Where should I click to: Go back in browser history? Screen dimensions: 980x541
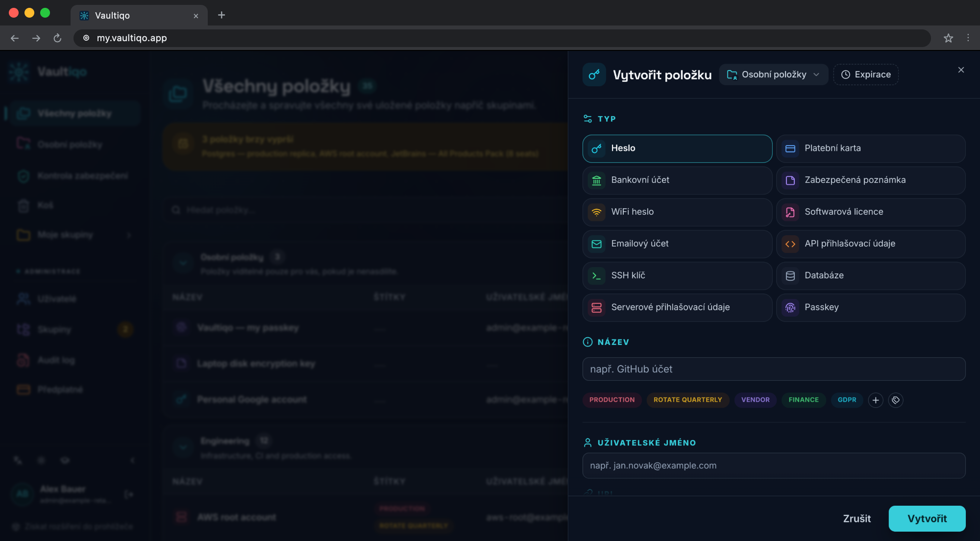tap(15, 38)
